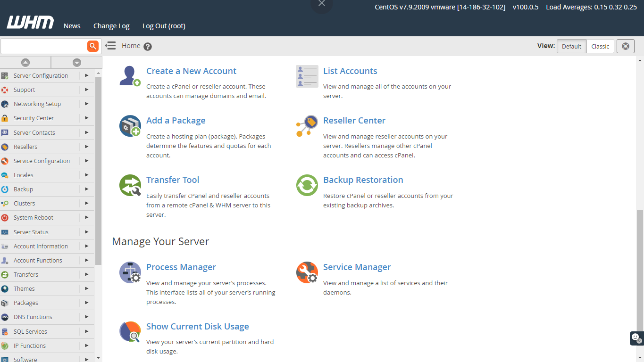The width and height of the screenshot is (644, 362).
Task: Click the Show Current Disk Usage icon
Action: pos(130,332)
